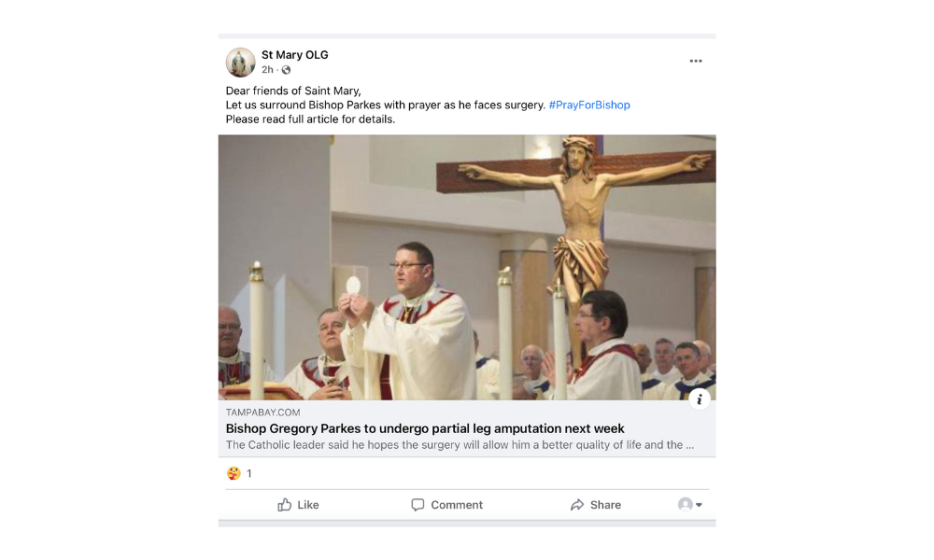Image resolution: width=934 pixels, height=560 pixels.
Task: Open the post options ellipsis menu
Action: (696, 61)
